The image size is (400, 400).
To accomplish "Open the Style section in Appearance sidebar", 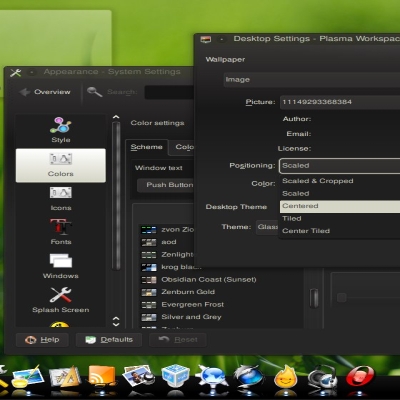I will (x=61, y=130).
